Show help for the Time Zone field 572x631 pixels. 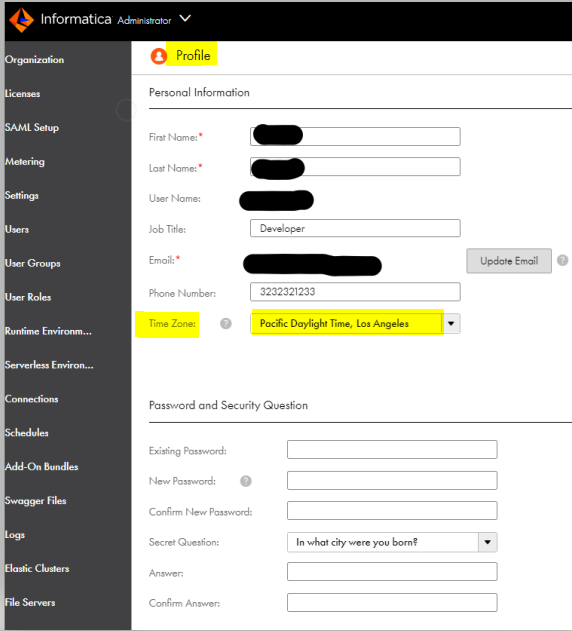(226, 323)
